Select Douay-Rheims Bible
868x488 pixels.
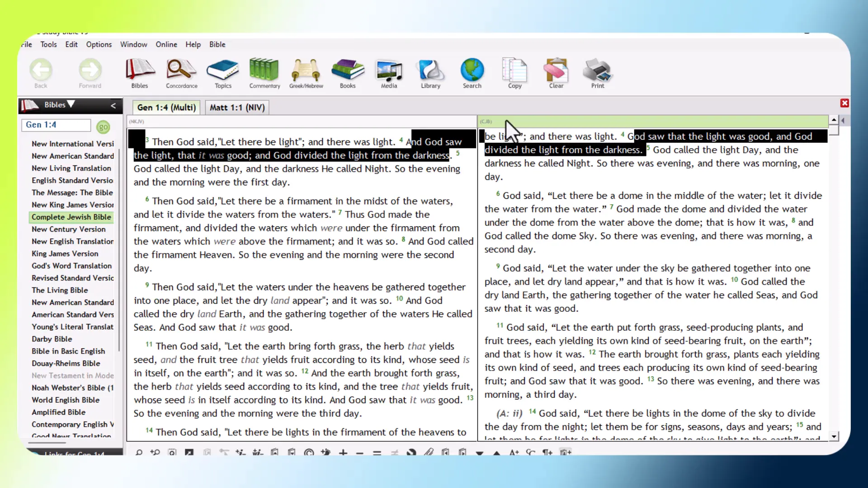point(66,363)
